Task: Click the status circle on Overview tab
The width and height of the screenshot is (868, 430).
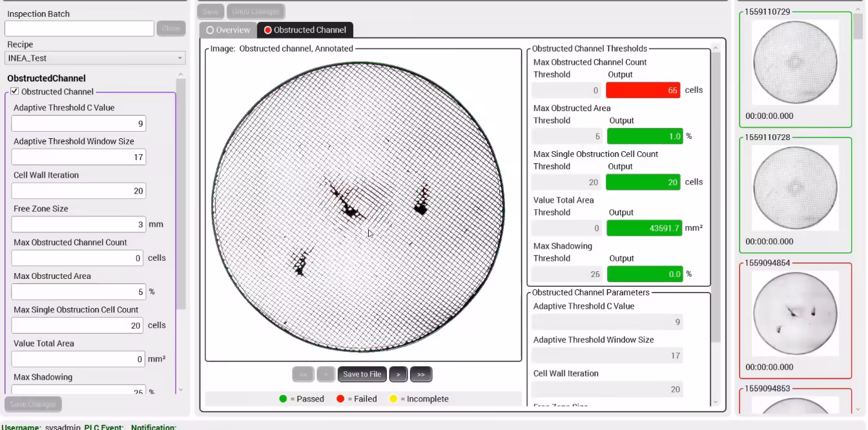Action: [x=209, y=30]
